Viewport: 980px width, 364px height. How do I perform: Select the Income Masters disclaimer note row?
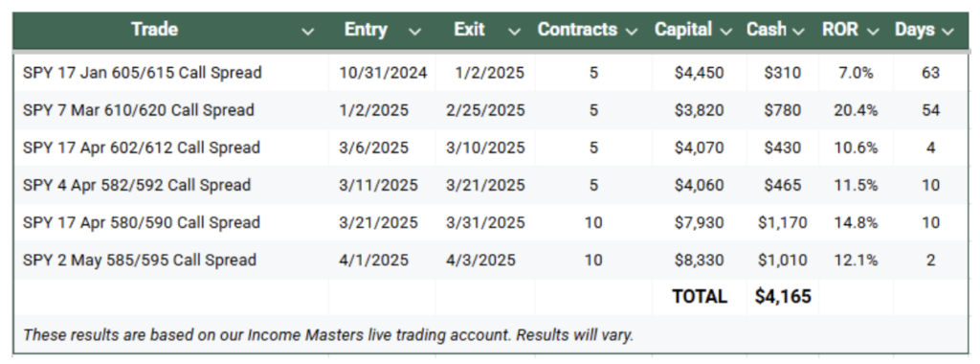tap(490, 334)
